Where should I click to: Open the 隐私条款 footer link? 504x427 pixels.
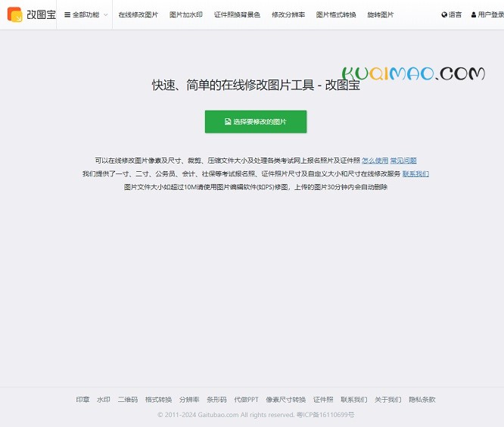422,400
